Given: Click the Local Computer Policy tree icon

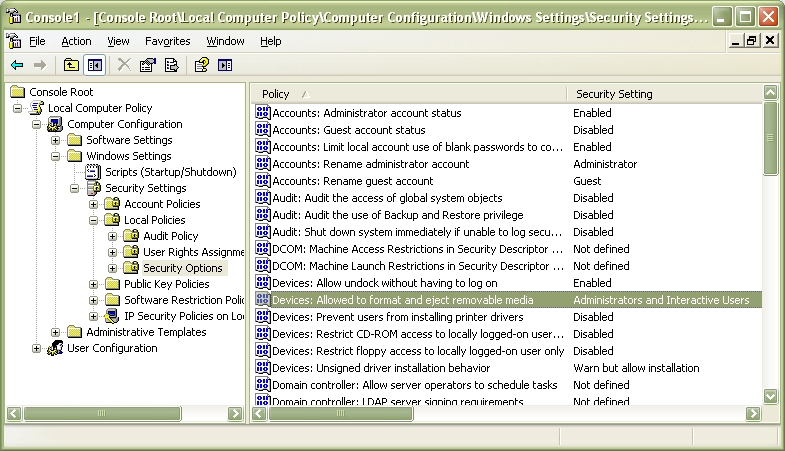Looking at the screenshot, I should tap(37, 108).
